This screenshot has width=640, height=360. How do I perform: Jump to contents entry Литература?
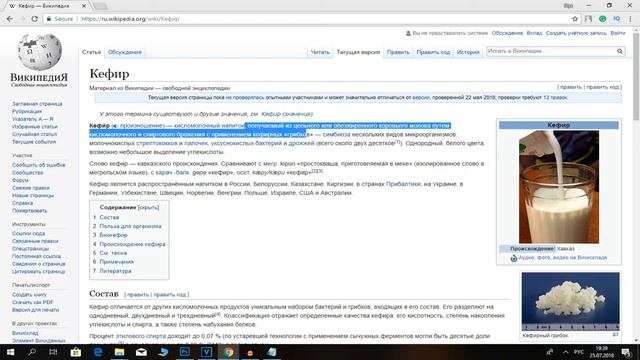coord(115,271)
